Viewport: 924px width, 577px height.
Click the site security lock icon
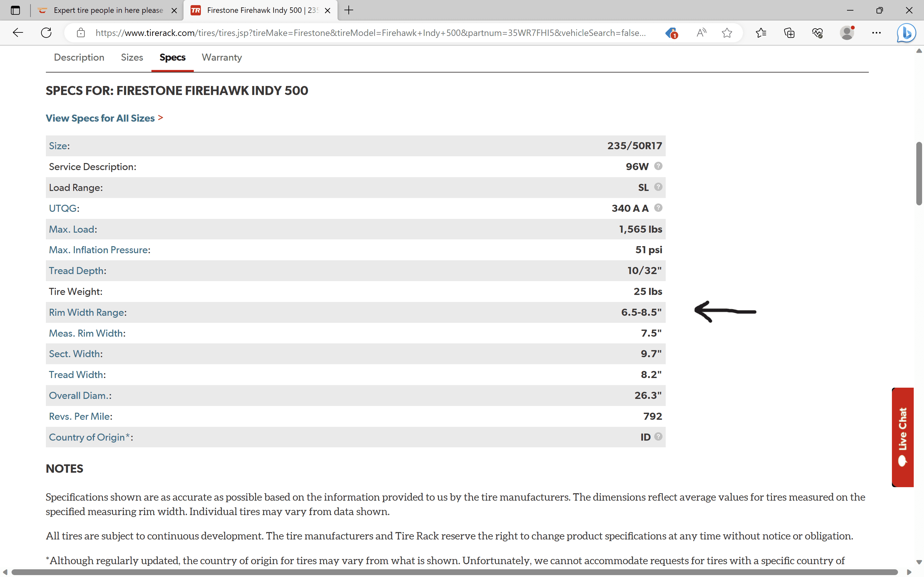81,33
